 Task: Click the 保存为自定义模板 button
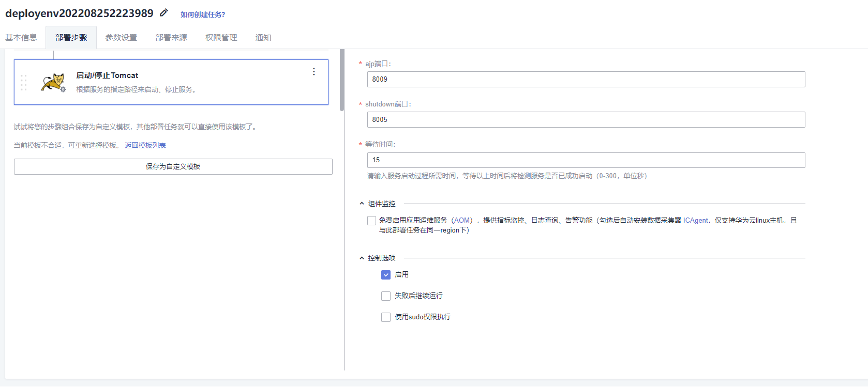173,166
